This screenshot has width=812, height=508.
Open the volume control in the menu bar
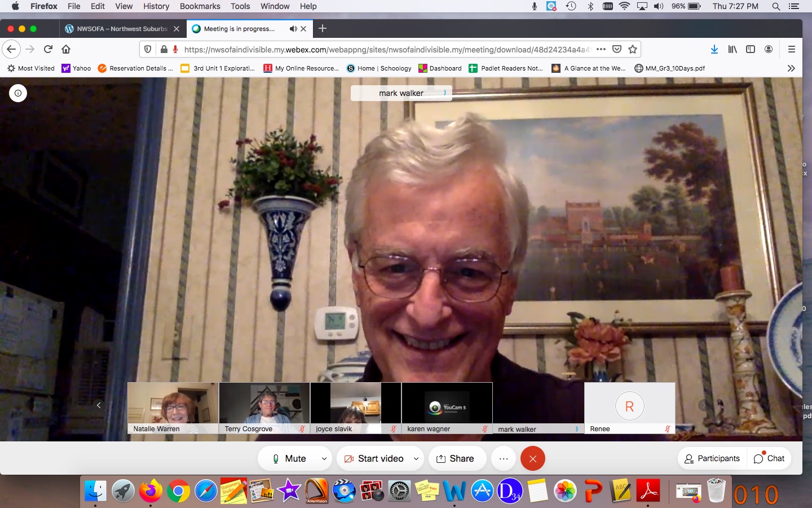(x=659, y=6)
